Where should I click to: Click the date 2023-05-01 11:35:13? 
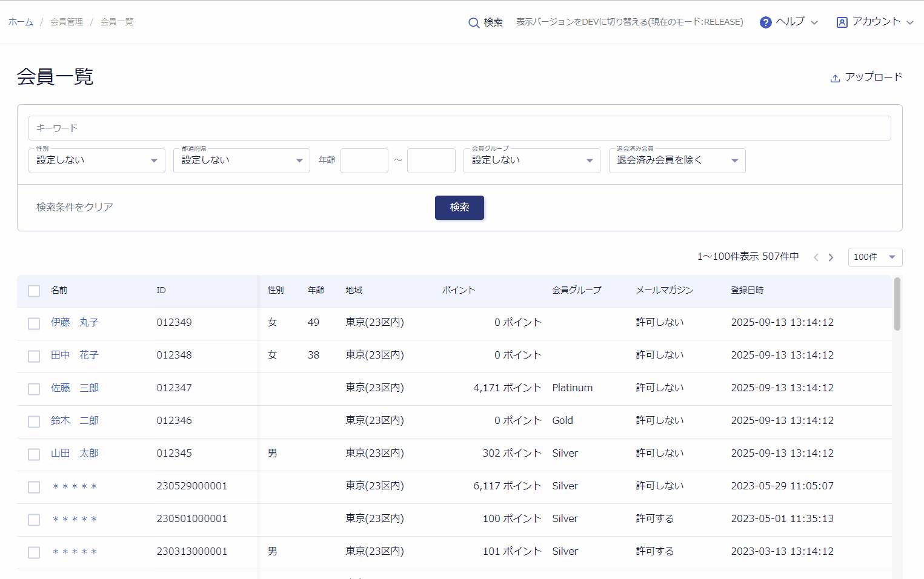click(782, 518)
